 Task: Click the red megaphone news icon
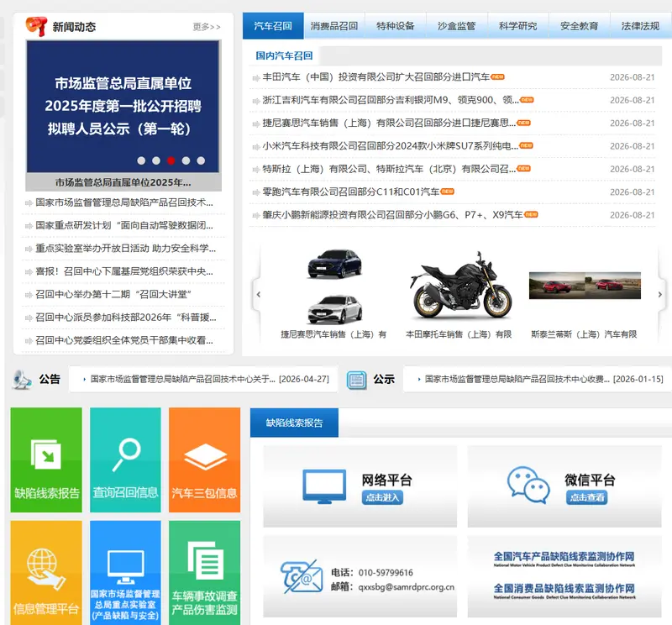[36, 27]
